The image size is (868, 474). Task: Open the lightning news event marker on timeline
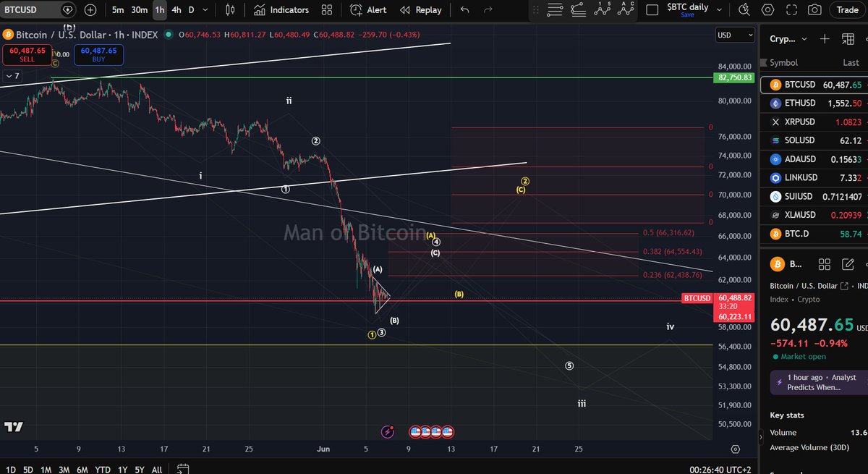click(x=388, y=431)
